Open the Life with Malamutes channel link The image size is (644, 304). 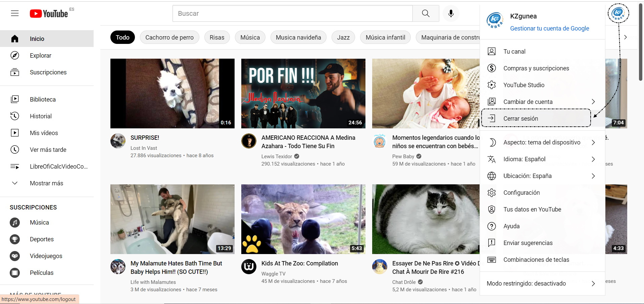click(x=153, y=282)
